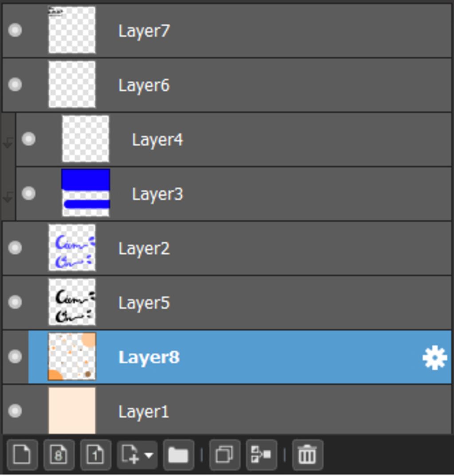Hide Layer1 background layer

[x=15, y=411]
